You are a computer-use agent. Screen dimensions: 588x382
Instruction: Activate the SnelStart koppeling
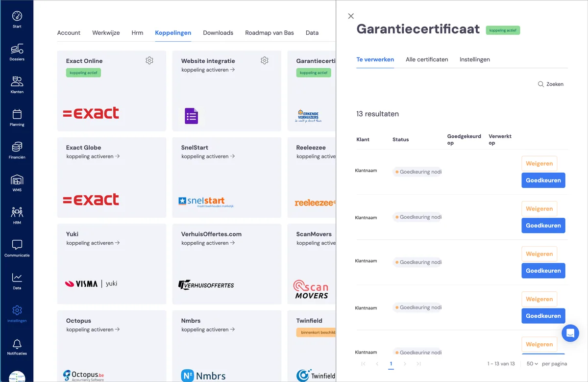click(x=208, y=156)
